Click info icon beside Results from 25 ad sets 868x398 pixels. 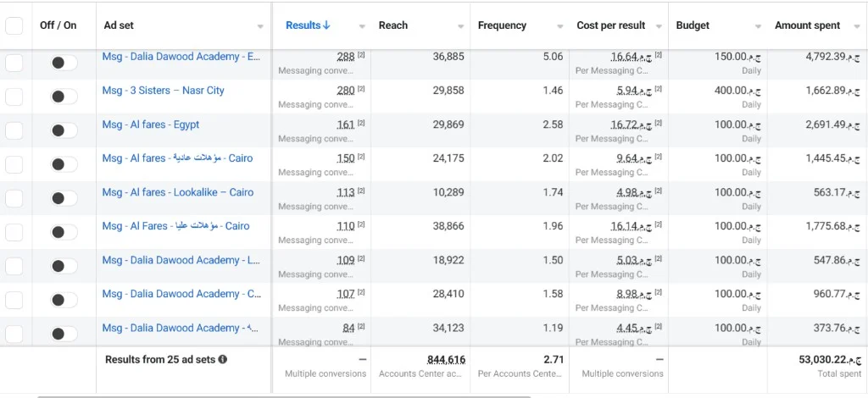coord(223,359)
